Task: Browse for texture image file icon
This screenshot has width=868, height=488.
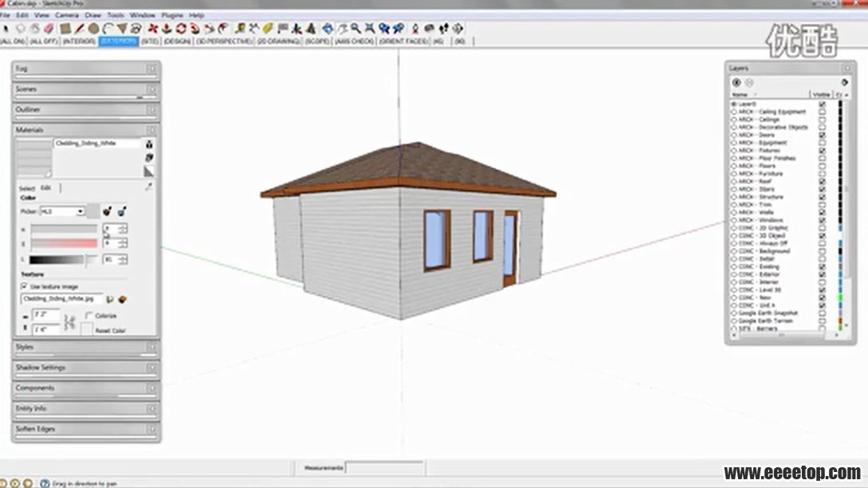Action: pyautogui.click(x=110, y=299)
